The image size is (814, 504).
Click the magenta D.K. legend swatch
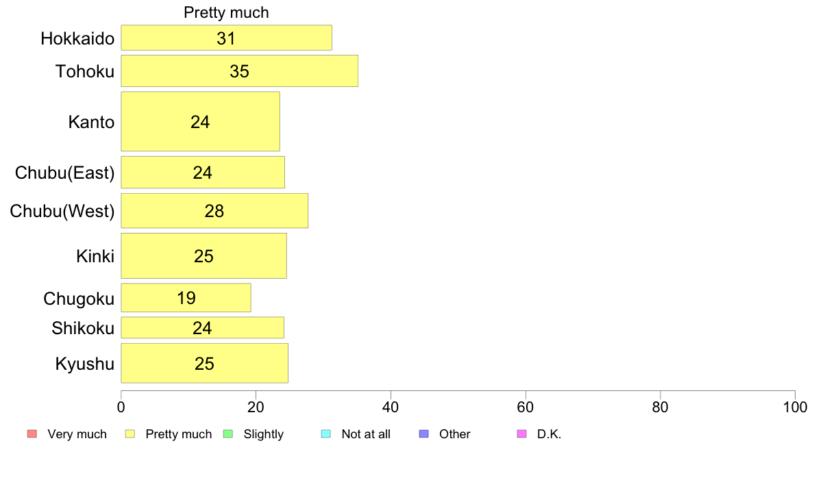pyautogui.click(x=521, y=434)
